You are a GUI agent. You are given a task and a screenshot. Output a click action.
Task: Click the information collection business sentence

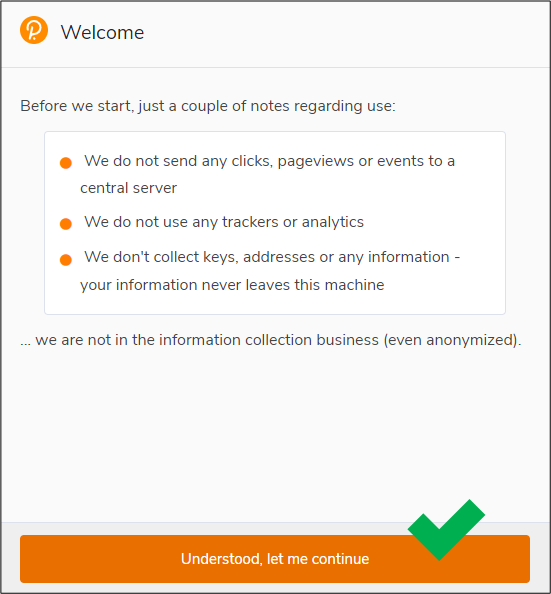tap(271, 340)
